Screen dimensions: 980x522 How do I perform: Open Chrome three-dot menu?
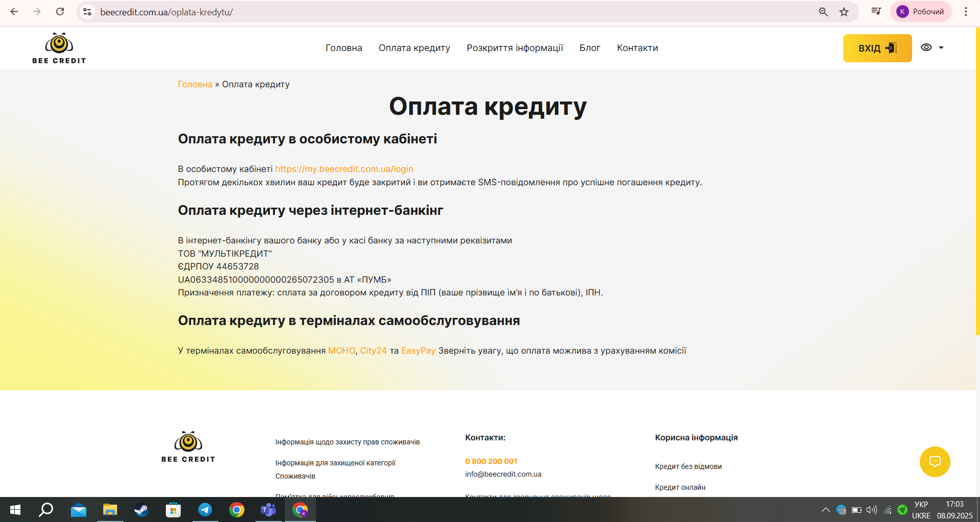coord(966,12)
